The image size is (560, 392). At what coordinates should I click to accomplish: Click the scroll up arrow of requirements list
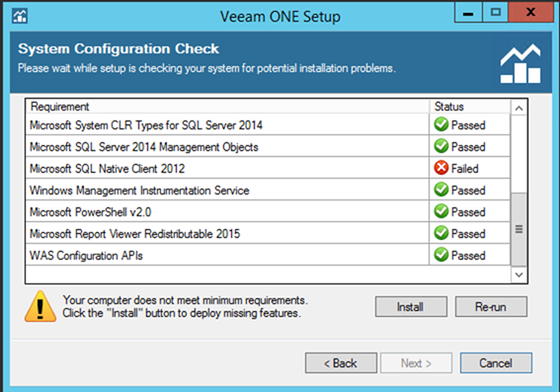pos(519,108)
